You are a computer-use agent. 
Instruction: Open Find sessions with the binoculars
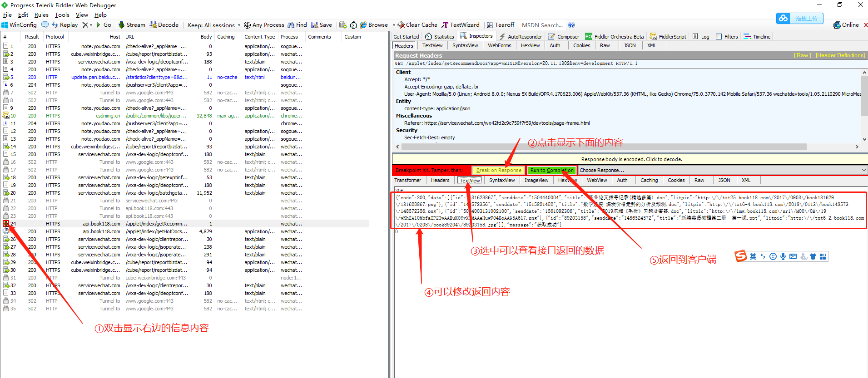click(x=298, y=25)
